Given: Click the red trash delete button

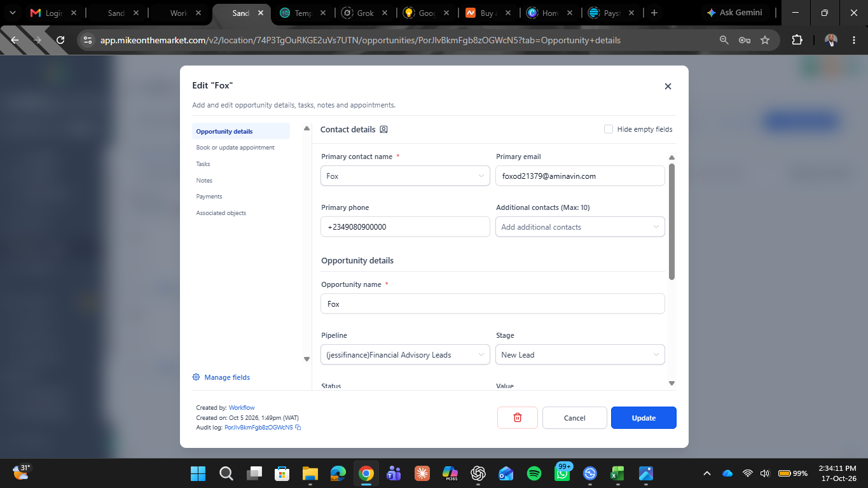Looking at the screenshot, I should pyautogui.click(x=518, y=417).
